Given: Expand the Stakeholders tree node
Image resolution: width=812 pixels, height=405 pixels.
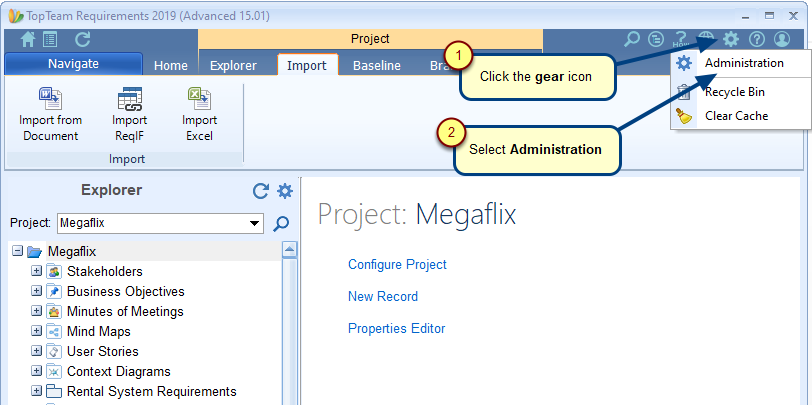Looking at the screenshot, I should tap(36, 271).
